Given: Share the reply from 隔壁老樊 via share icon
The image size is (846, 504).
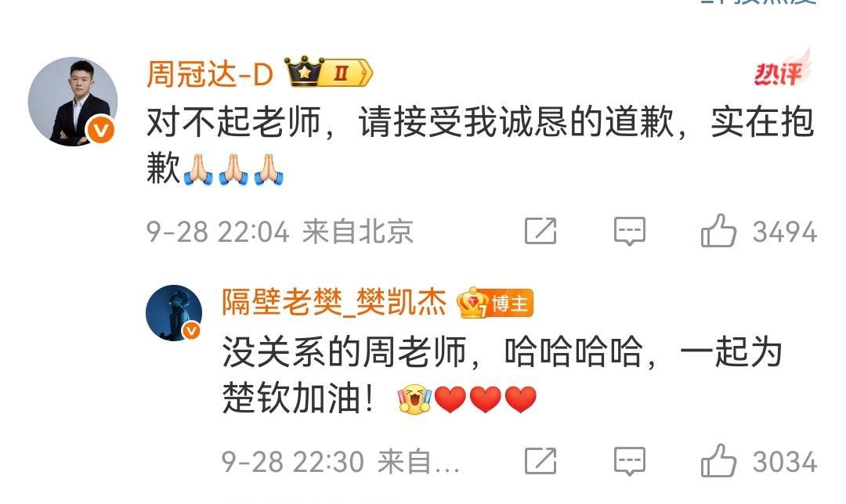Looking at the screenshot, I should coord(540,462).
